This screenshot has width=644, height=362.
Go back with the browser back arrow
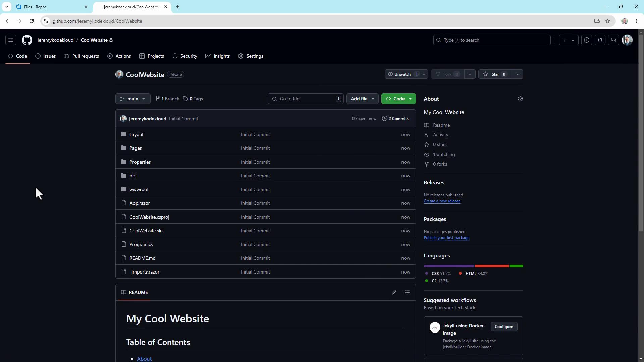point(7,21)
